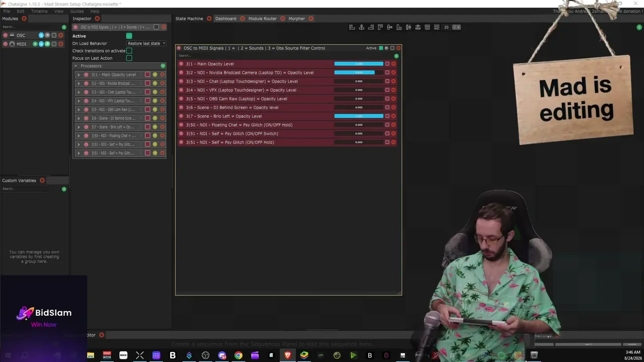
Task: Expand 3|5 - NDI - OBS Cam Raw in Inspector
Action: 78,110
